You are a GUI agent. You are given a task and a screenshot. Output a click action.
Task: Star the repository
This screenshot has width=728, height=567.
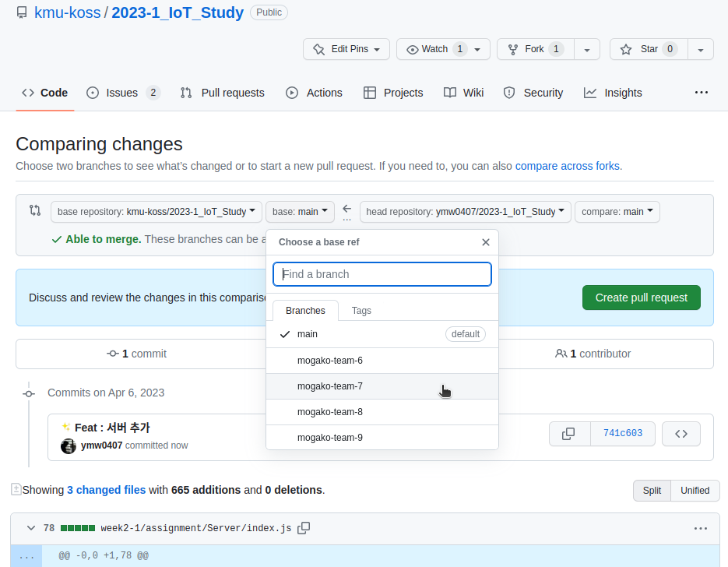[x=649, y=49]
